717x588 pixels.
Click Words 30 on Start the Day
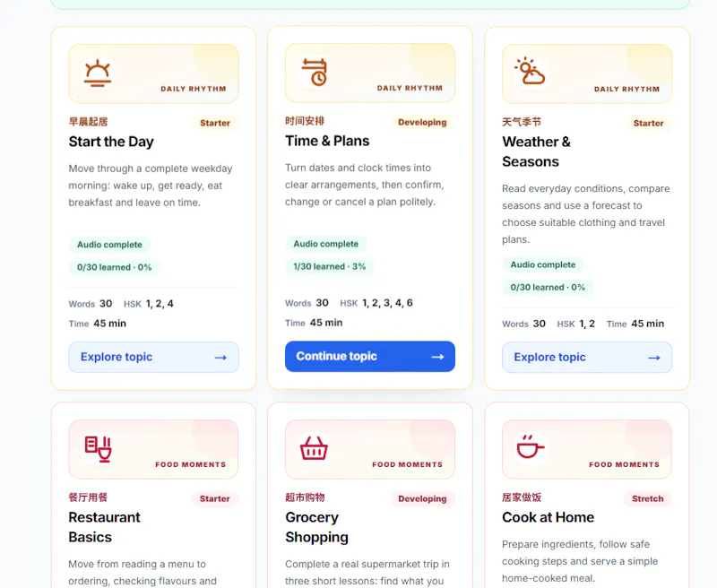(91, 304)
